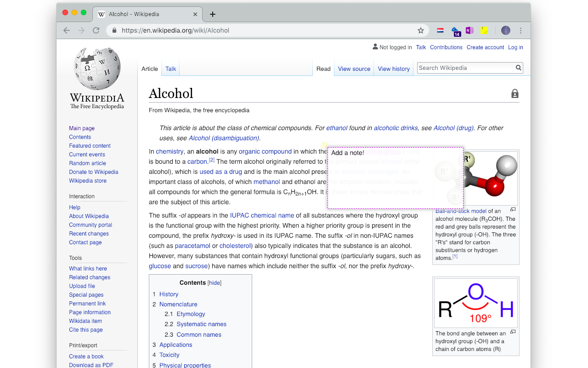Click the Download as PDF link
Screen dimensions: 588x368
[91, 365]
